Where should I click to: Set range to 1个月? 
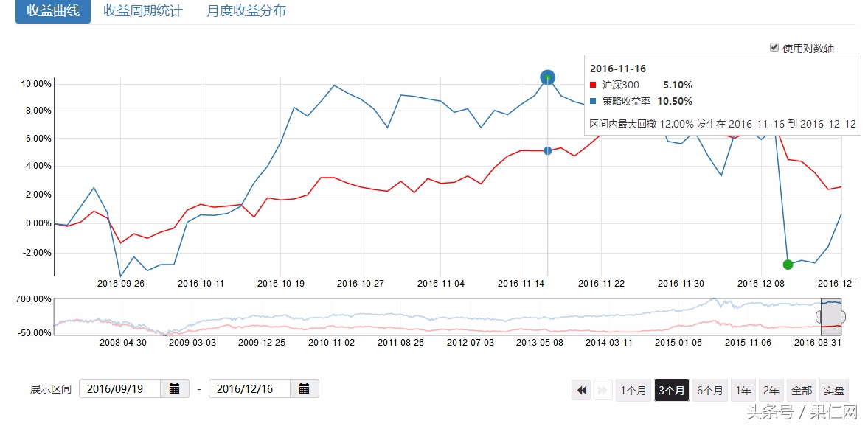click(633, 391)
